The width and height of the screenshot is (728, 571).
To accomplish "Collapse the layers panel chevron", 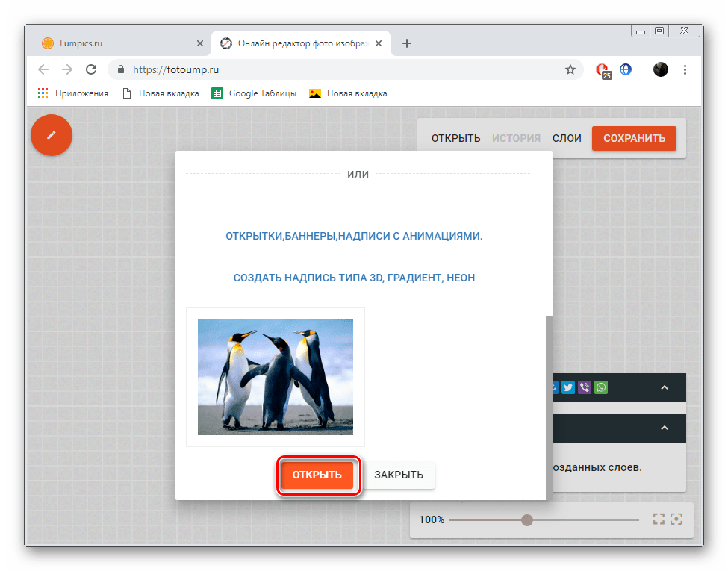I will 665,428.
